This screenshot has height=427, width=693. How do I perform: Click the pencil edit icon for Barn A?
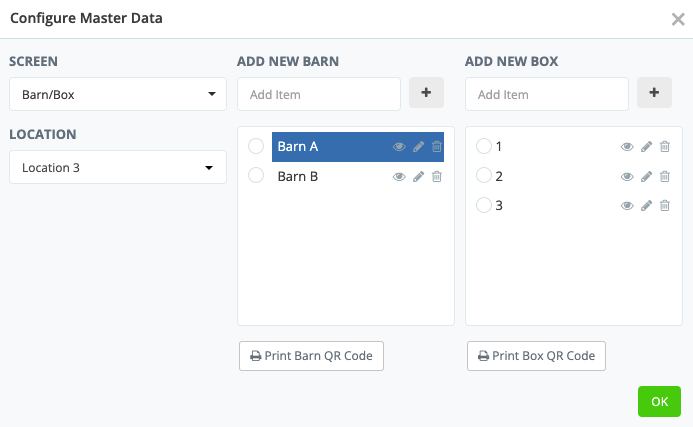click(x=418, y=147)
